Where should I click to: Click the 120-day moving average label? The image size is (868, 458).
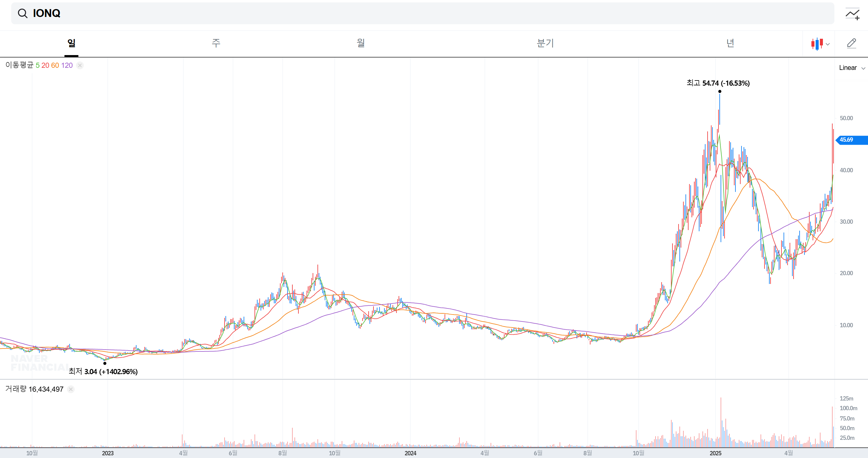67,65
